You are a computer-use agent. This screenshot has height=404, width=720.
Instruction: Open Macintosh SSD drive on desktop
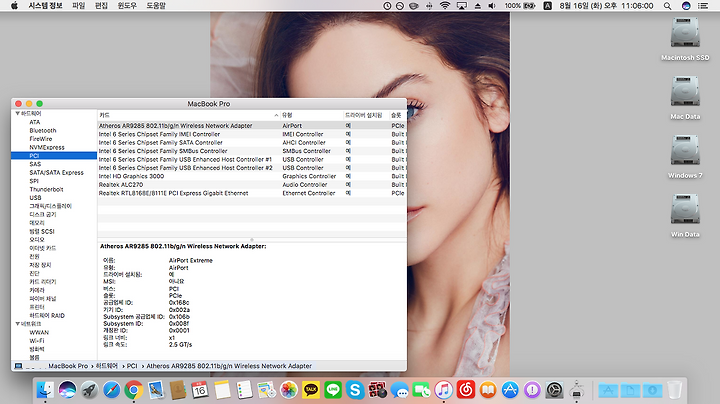click(685, 39)
